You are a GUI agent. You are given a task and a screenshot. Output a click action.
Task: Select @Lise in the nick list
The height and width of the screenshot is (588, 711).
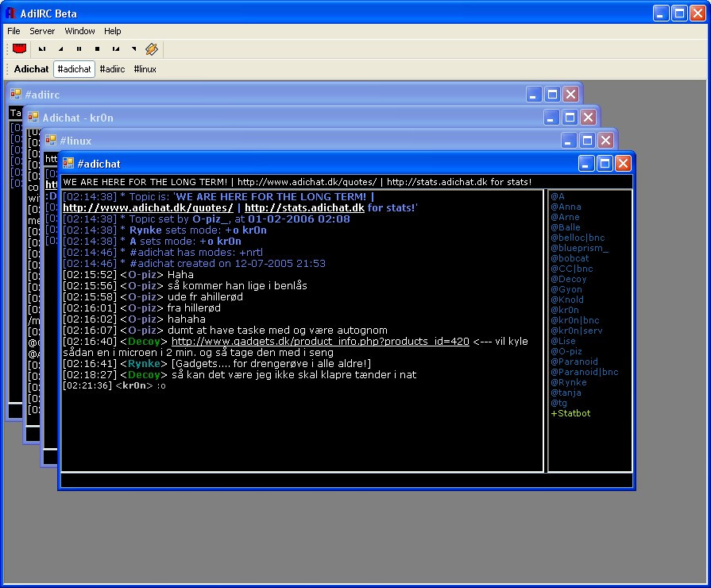[563, 341]
